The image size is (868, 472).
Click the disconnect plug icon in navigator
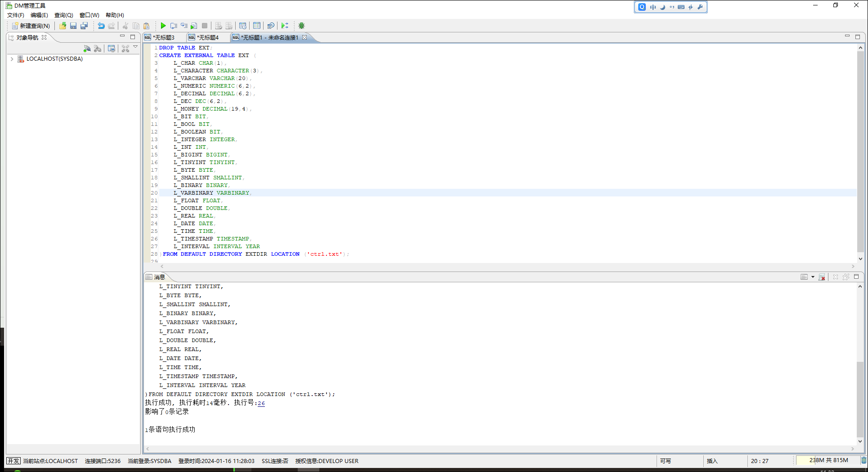point(98,49)
